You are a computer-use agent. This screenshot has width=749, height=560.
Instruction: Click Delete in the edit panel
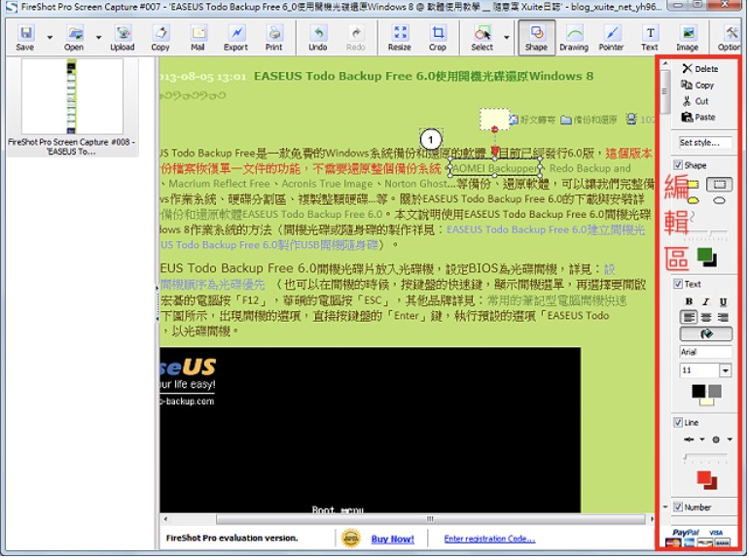(x=700, y=69)
